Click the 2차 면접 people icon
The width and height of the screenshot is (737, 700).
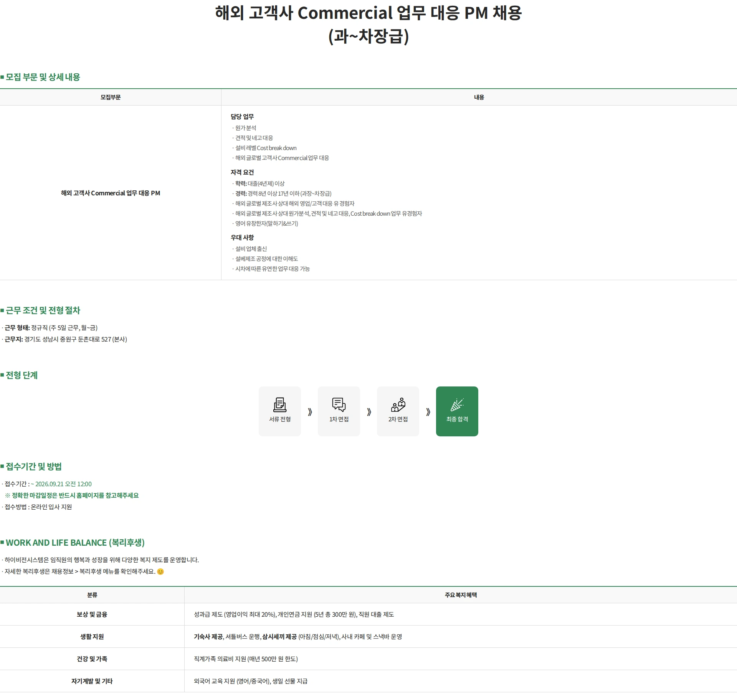398,404
